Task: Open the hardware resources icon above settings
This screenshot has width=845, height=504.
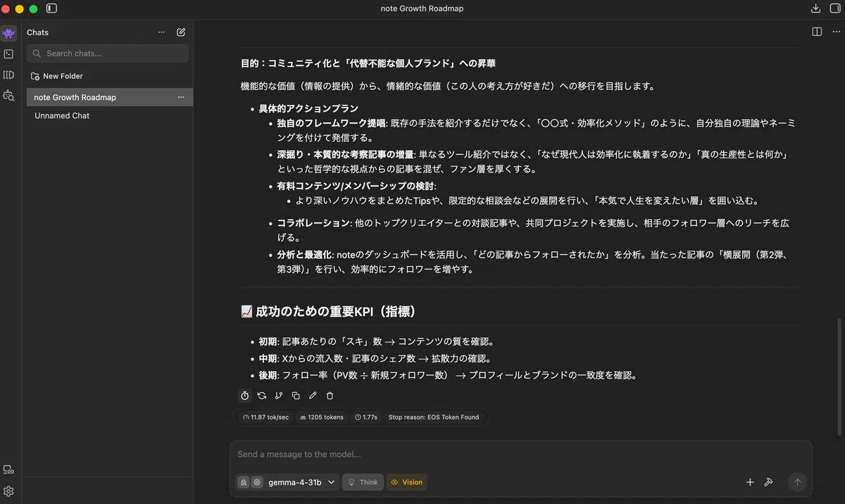Action: pyautogui.click(x=8, y=470)
